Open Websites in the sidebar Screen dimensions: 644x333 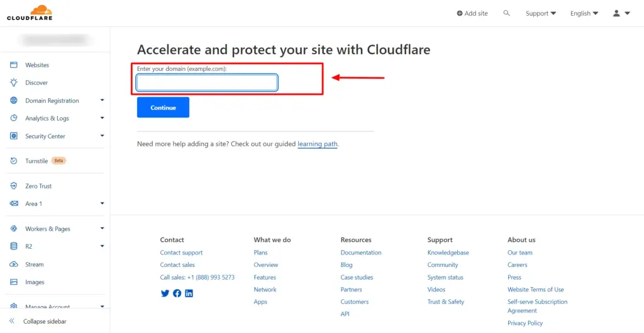37,65
